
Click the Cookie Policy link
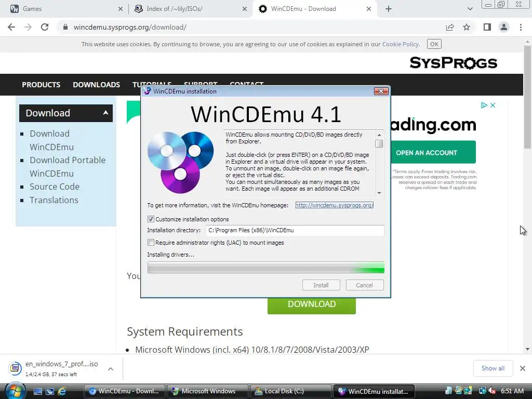(401, 44)
